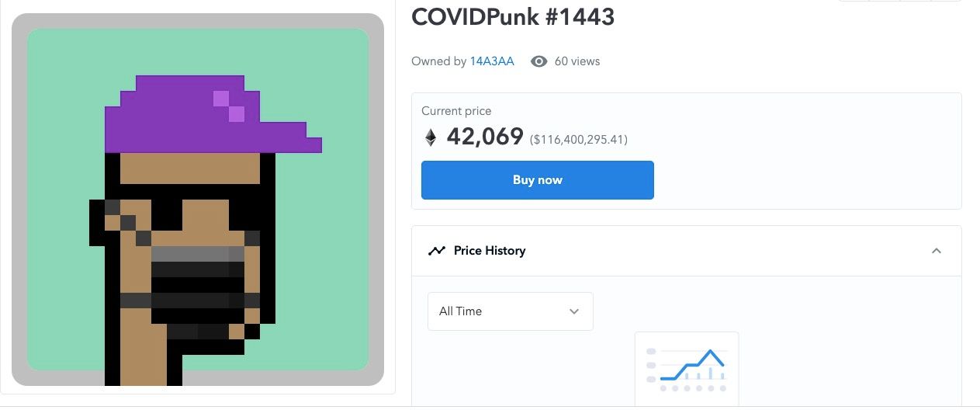The image size is (980, 410).
Task: Open the All Time range dropdown
Action: (511, 311)
